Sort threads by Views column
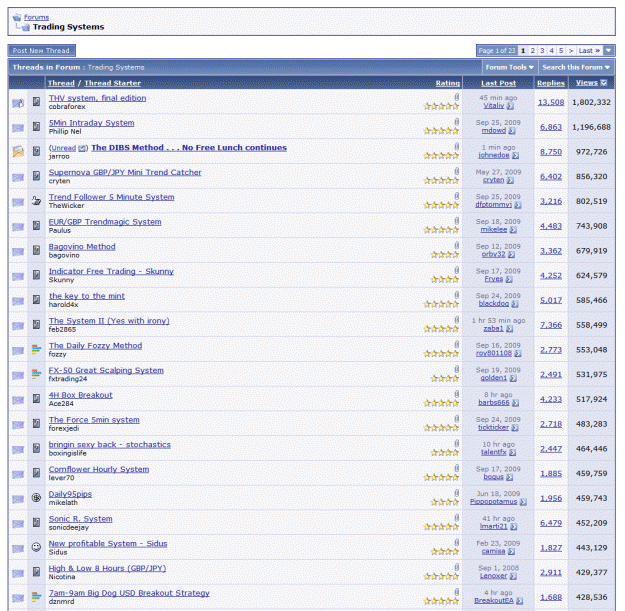Viewport: 625px width, 611px height. click(587, 83)
